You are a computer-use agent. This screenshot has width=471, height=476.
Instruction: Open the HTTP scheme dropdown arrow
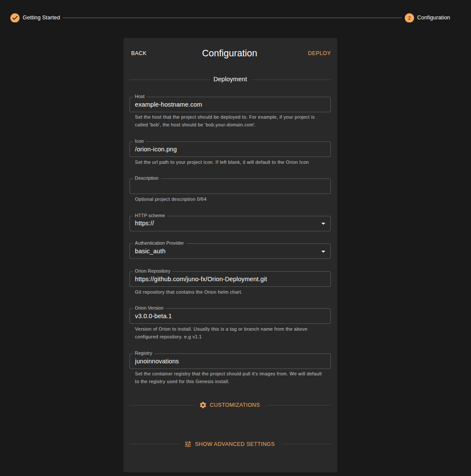click(323, 223)
